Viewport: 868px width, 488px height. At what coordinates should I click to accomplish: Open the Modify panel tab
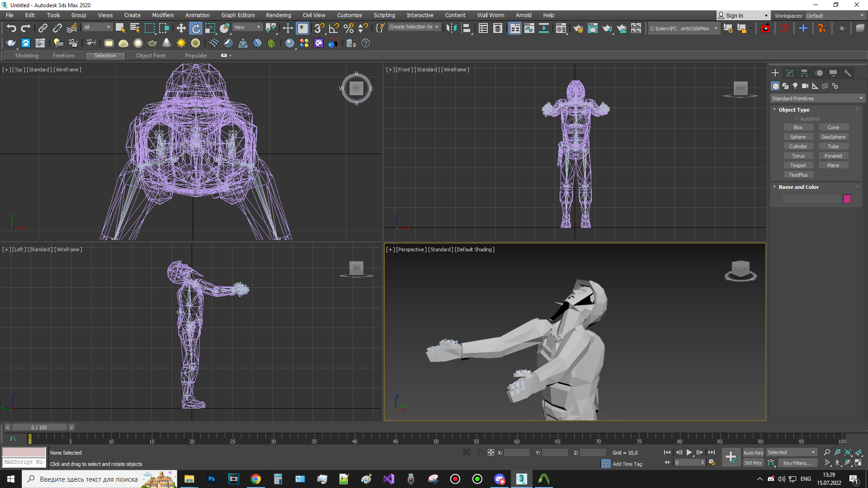coord(790,73)
